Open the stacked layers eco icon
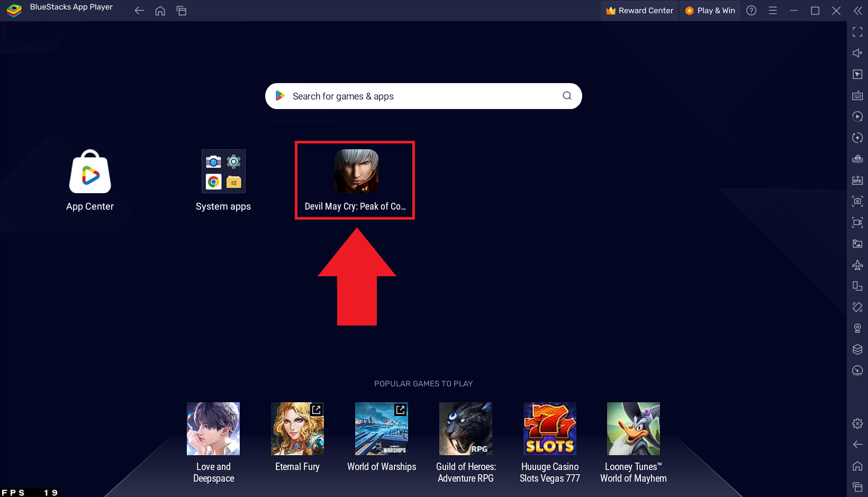This screenshot has width=868, height=497. 857,350
